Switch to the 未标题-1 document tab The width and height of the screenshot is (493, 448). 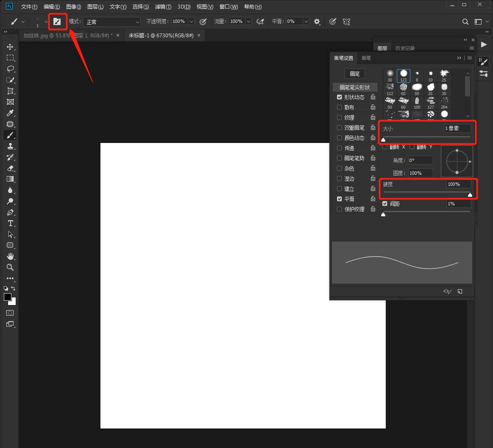pyautogui.click(x=161, y=36)
